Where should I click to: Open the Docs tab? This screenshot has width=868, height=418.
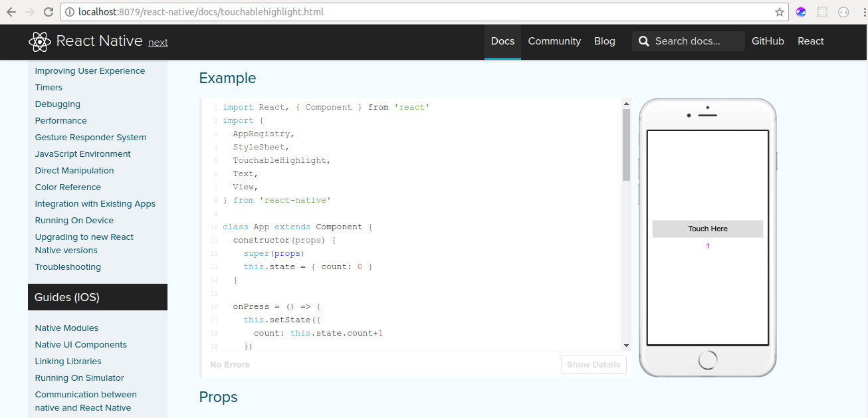[502, 41]
